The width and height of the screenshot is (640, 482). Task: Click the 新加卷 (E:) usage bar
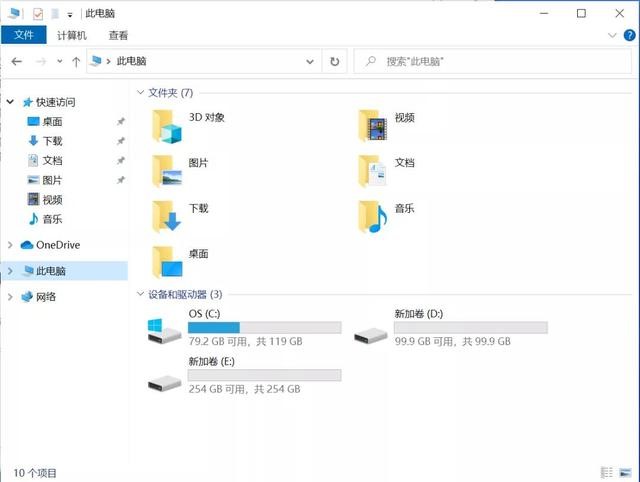264,375
